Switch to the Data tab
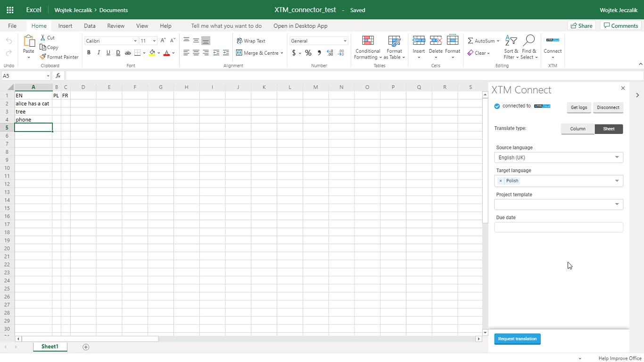644x362 pixels. (x=90, y=26)
